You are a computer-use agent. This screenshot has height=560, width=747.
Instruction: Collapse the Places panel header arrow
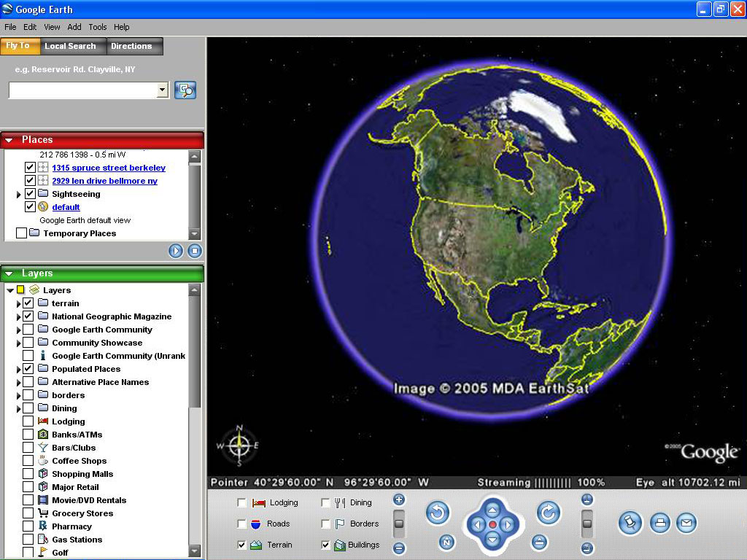[9, 140]
